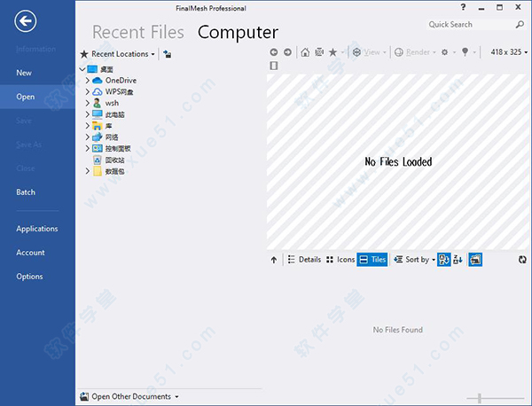
Task: Expand the 数据包 folder node
Action: tap(88, 171)
